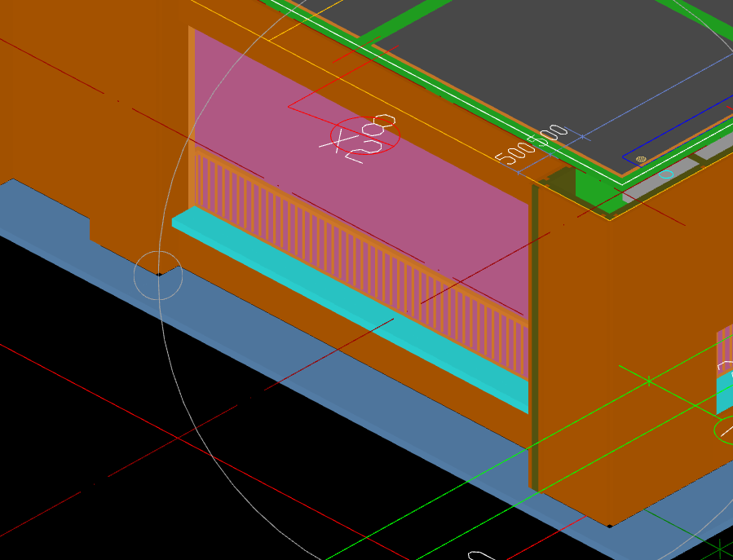
Task: Select the small yellow hatched circle on the roof
Action: (642, 160)
